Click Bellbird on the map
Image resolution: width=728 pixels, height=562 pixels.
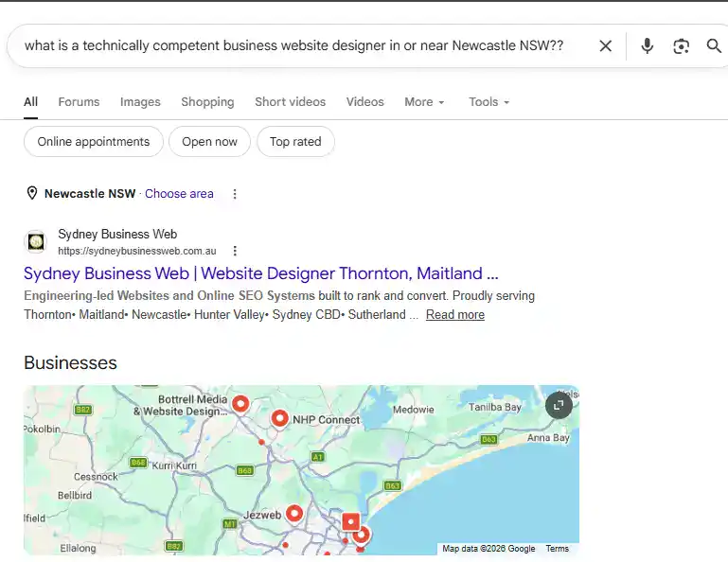click(x=74, y=495)
